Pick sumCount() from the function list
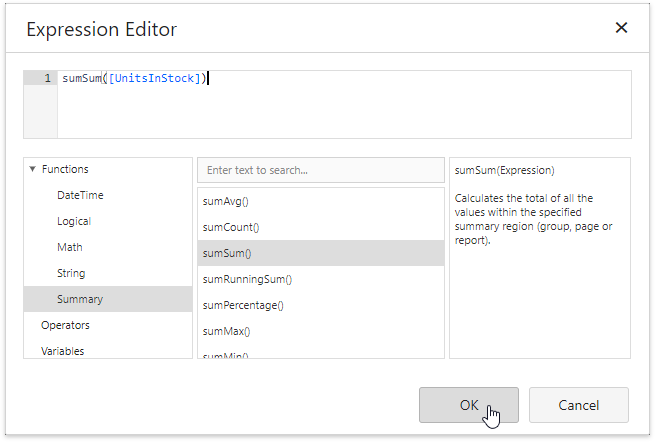Viewport: 655px width, 442px height. click(x=231, y=227)
